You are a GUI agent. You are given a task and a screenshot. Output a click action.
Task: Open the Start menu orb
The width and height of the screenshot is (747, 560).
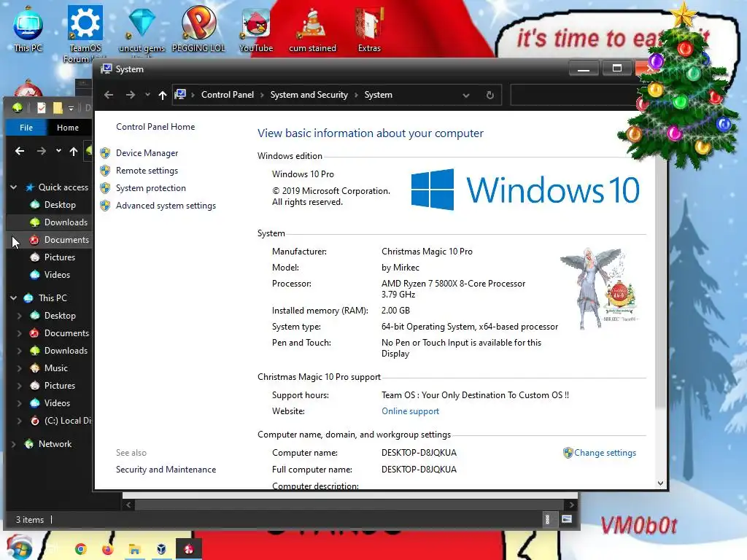[19, 548]
